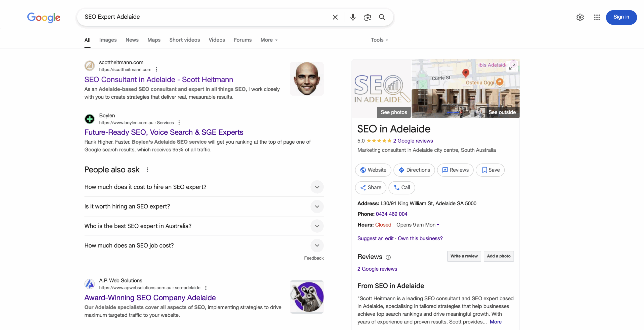Open the settings gear icon
The height and width of the screenshot is (330, 644).
[x=580, y=17]
